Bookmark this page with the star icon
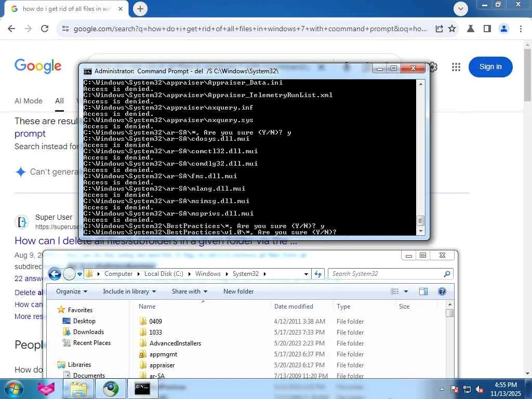This screenshot has height=399, width=532. (x=452, y=29)
